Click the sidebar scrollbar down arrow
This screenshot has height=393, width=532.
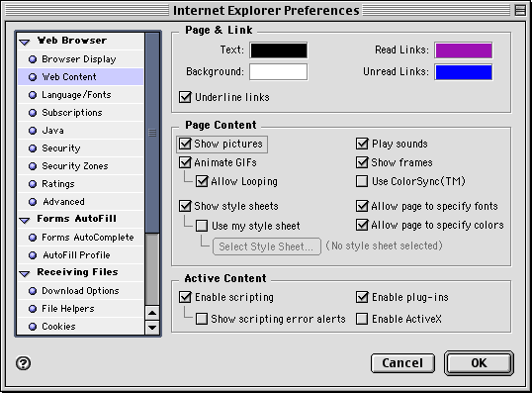tap(152, 328)
